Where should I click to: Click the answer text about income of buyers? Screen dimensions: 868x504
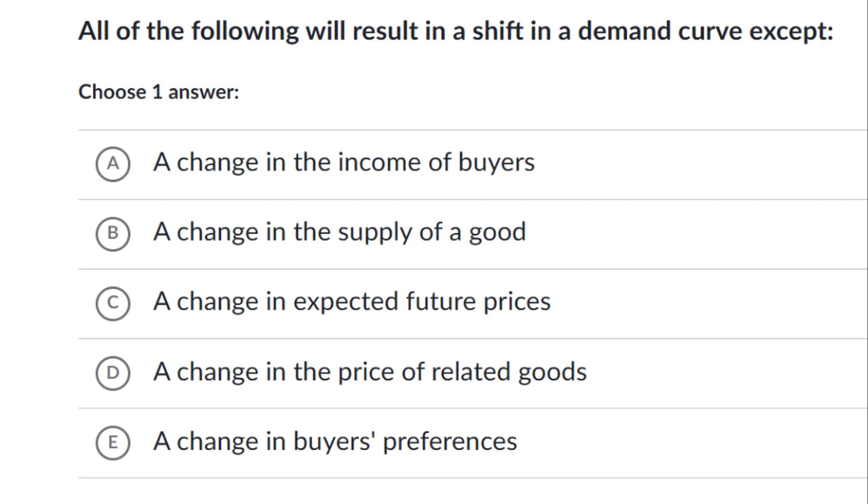[x=344, y=162]
